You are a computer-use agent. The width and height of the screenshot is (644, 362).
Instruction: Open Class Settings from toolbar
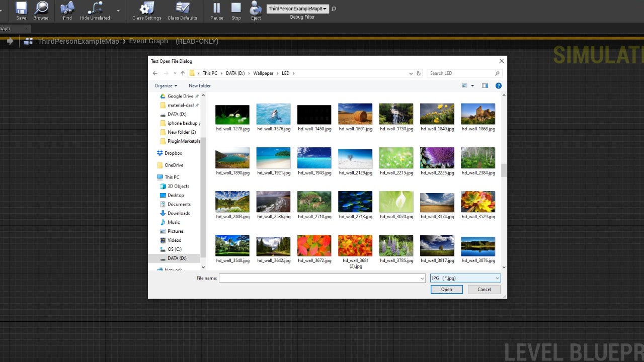pyautogui.click(x=146, y=9)
